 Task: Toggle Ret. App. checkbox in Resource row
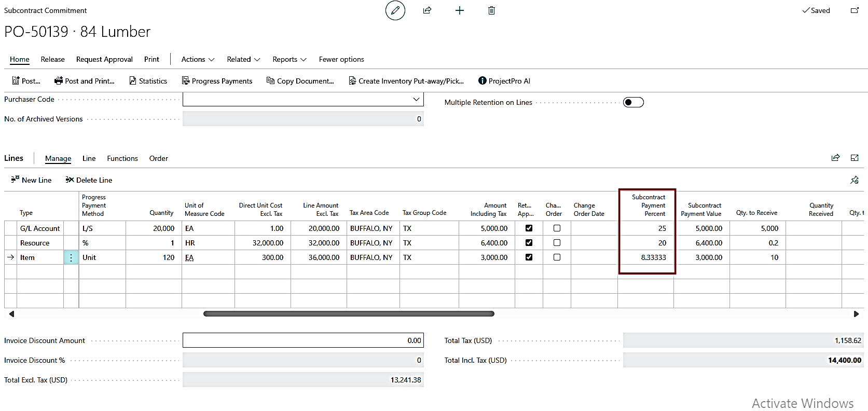pos(529,242)
